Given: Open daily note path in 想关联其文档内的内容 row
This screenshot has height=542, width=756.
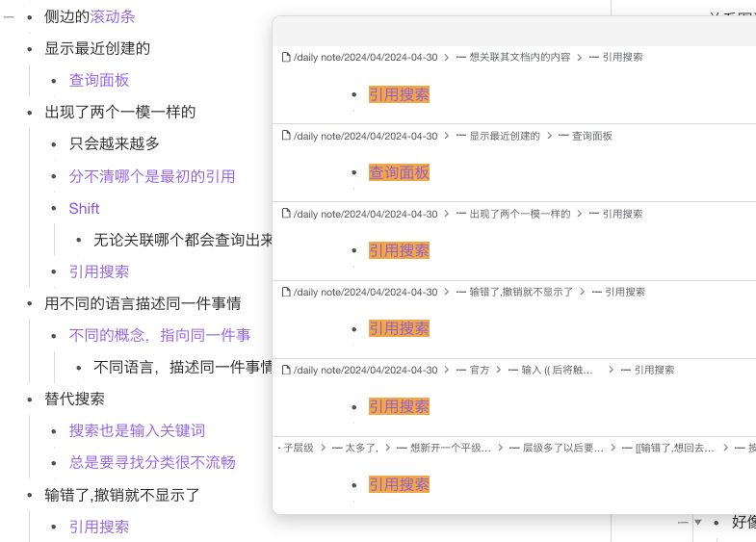Looking at the screenshot, I should (x=365, y=58).
